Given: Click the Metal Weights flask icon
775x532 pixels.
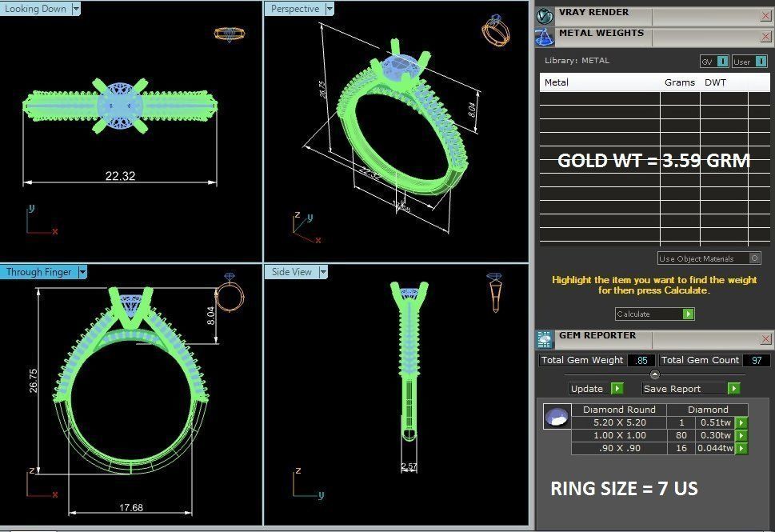Looking at the screenshot, I should 544,38.
